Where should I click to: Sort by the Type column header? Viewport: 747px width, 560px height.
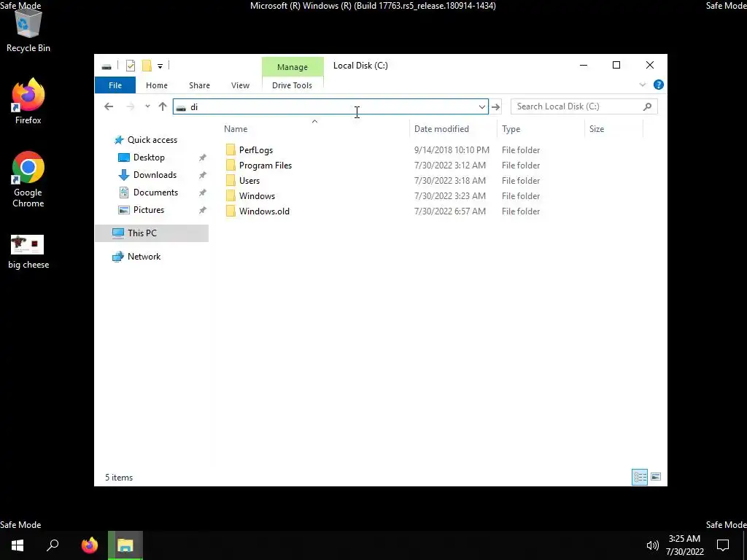[x=541, y=129]
